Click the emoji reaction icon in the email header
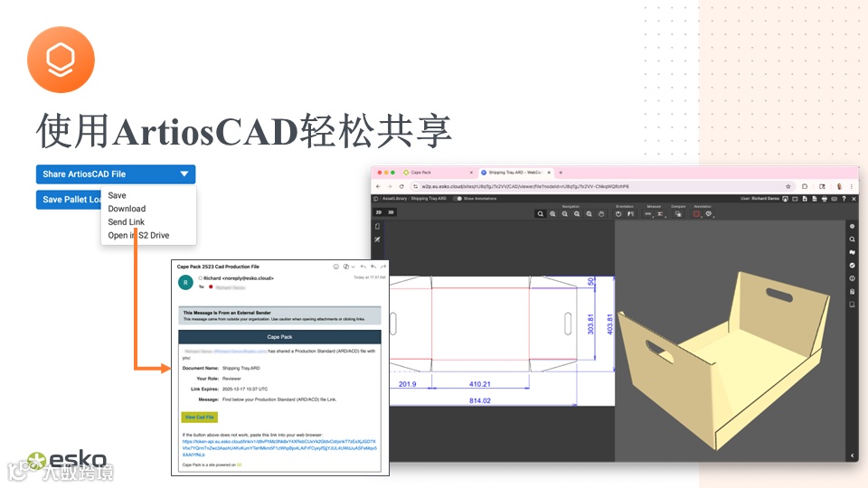This screenshot has width=868, height=488. pos(335,267)
